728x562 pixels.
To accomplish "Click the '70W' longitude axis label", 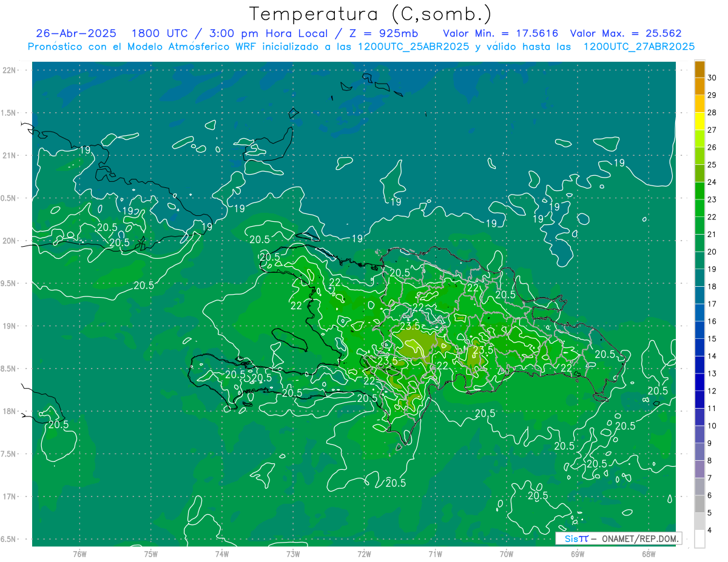I will [507, 554].
